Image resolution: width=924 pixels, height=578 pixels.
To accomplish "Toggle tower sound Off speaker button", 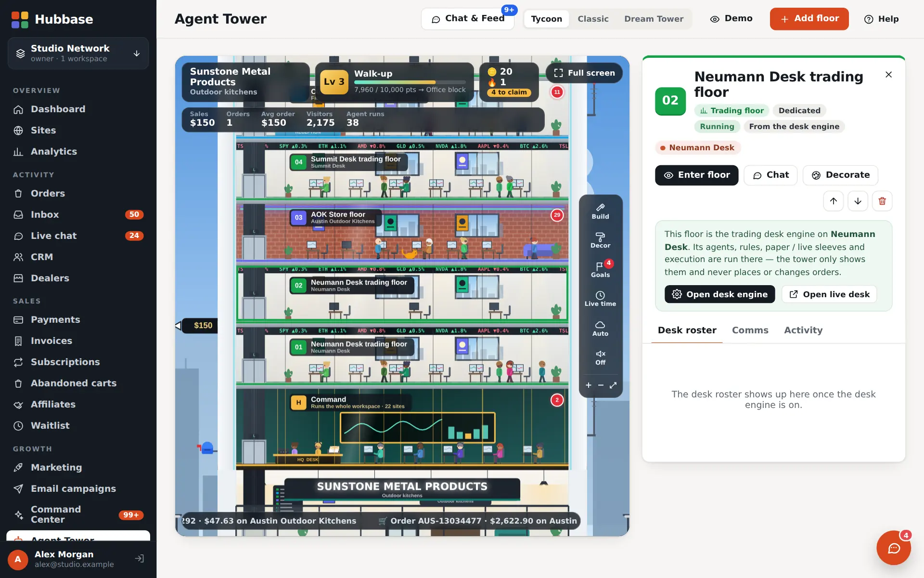I will click(x=600, y=357).
